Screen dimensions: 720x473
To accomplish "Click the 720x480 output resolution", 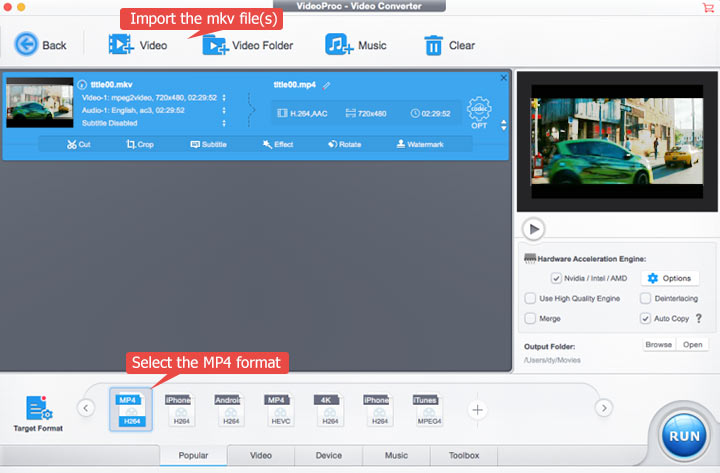I will [366, 113].
